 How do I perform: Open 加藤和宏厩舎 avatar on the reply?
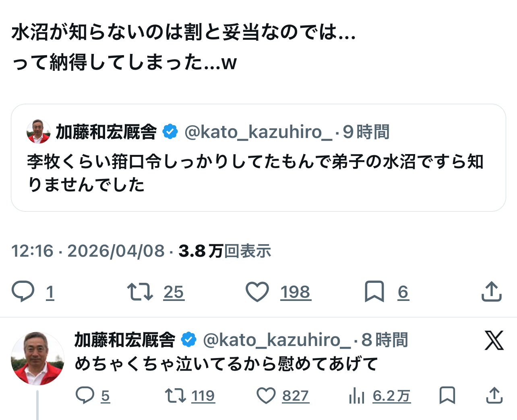[37, 358]
